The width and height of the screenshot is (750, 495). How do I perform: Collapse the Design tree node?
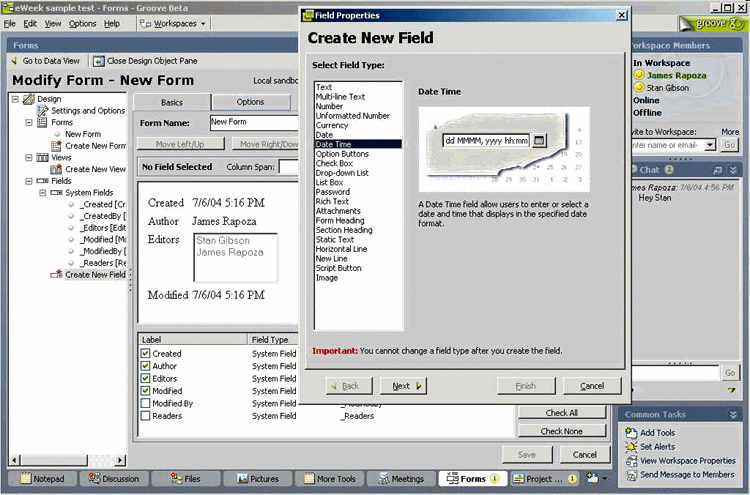15,99
